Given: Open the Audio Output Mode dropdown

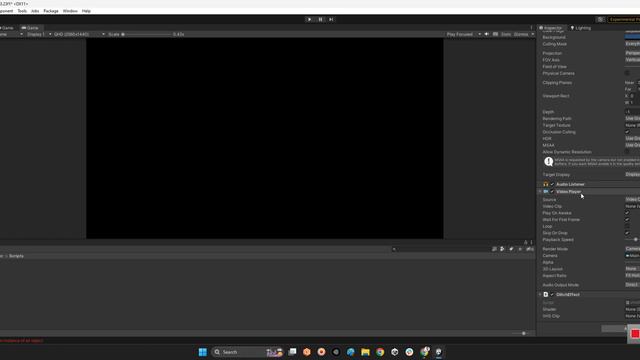Looking at the screenshot, I should [632, 284].
